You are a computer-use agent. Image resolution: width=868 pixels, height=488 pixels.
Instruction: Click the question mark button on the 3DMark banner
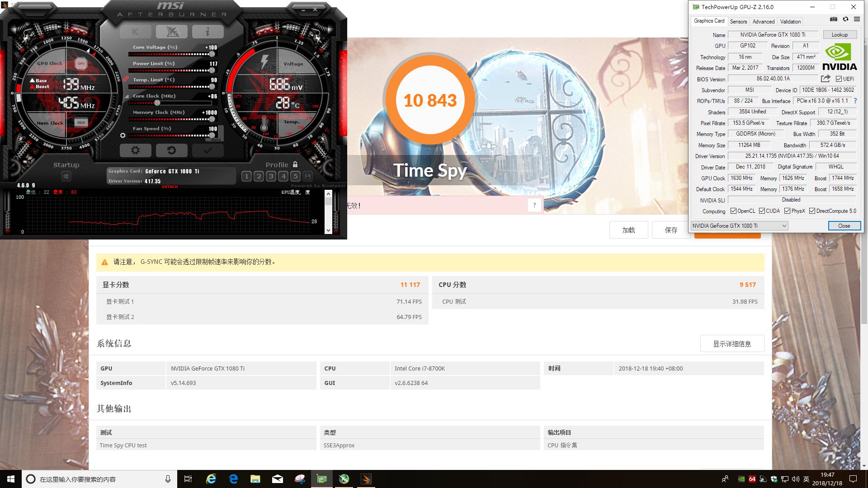pos(534,206)
